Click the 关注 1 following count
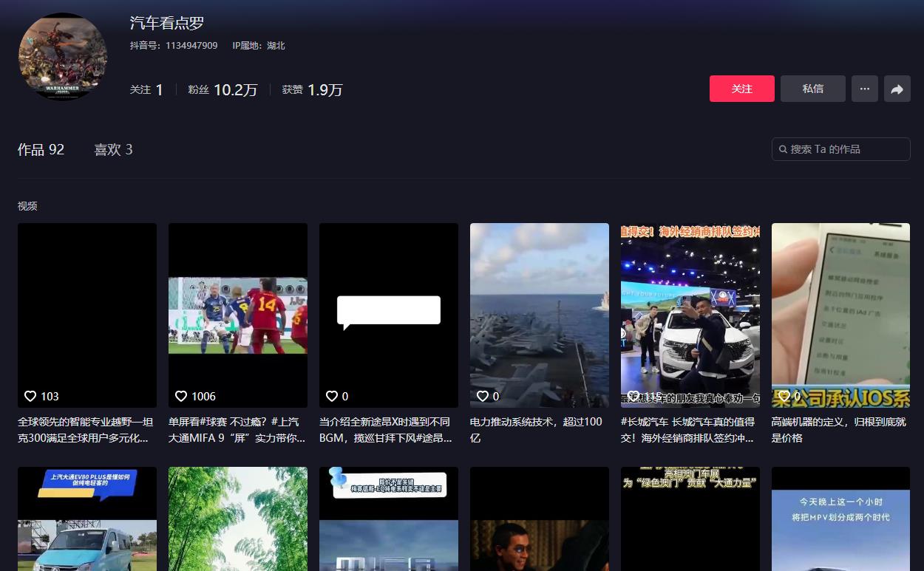924x571 pixels. click(x=146, y=89)
